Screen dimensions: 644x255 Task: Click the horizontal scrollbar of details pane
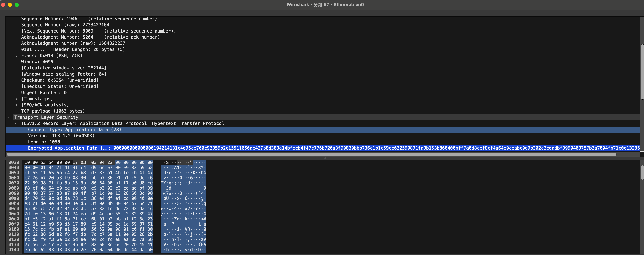point(311,154)
